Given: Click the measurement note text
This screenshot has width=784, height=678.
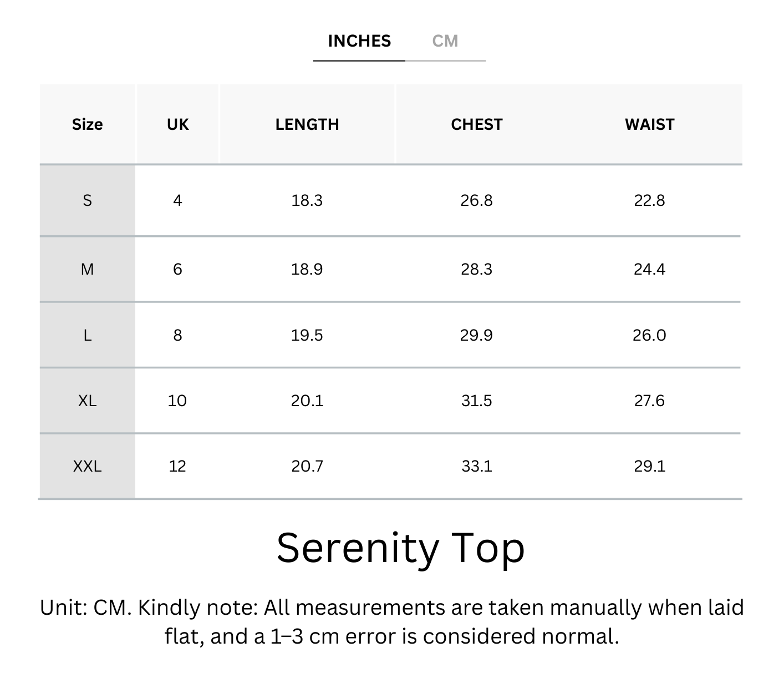Looking at the screenshot, I should [x=391, y=621].
